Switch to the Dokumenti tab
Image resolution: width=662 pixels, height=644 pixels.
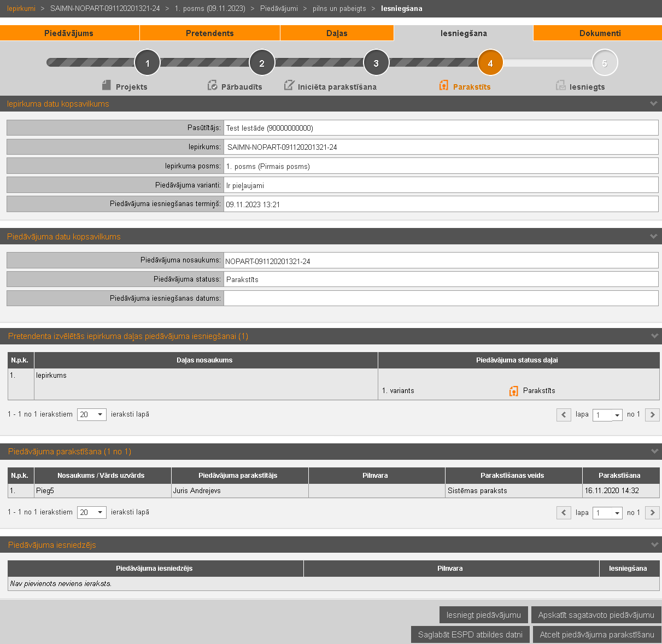pyautogui.click(x=600, y=33)
